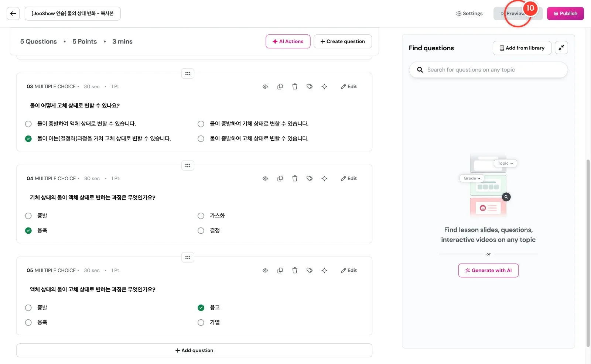Select answer '물이 증발하여 기체 상태로 변할 수 있습니다.'
591x364 pixels.
[x=201, y=124]
